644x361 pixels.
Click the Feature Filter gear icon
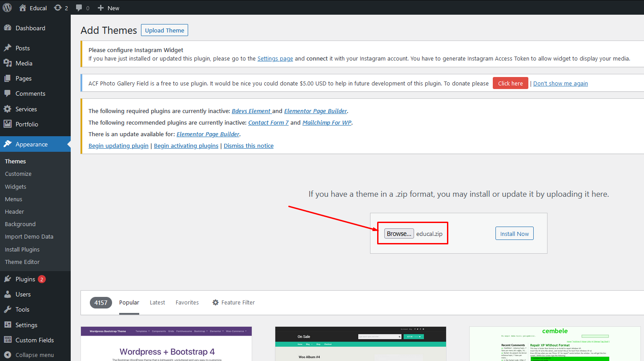216,302
